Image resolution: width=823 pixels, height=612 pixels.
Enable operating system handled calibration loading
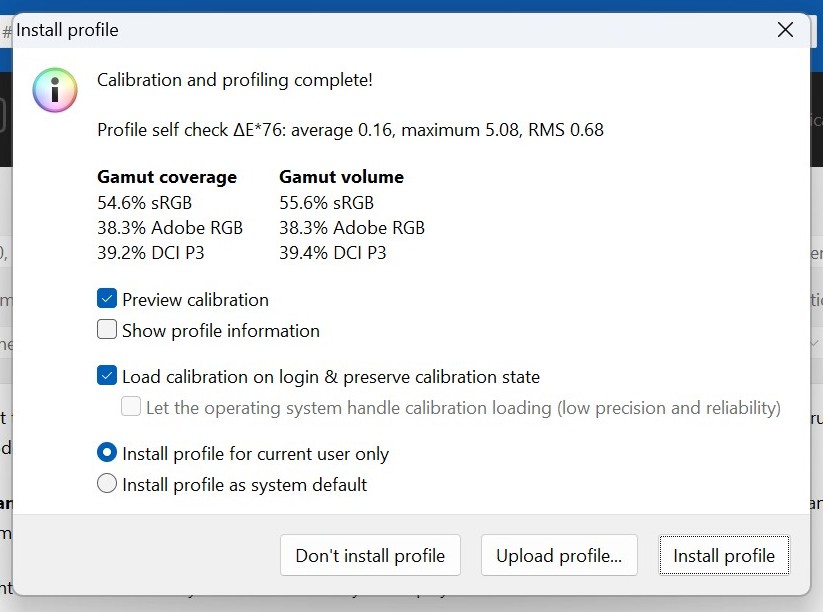click(131, 406)
